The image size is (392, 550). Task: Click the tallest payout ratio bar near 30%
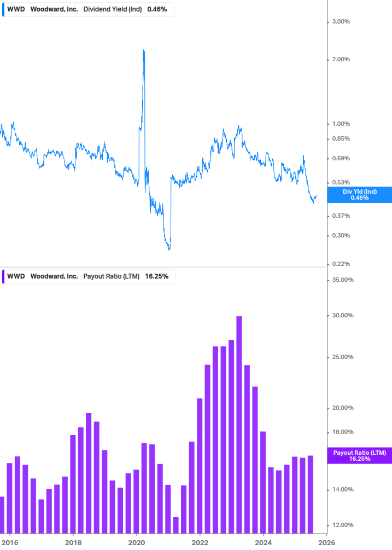pyautogui.click(x=239, y=425)
